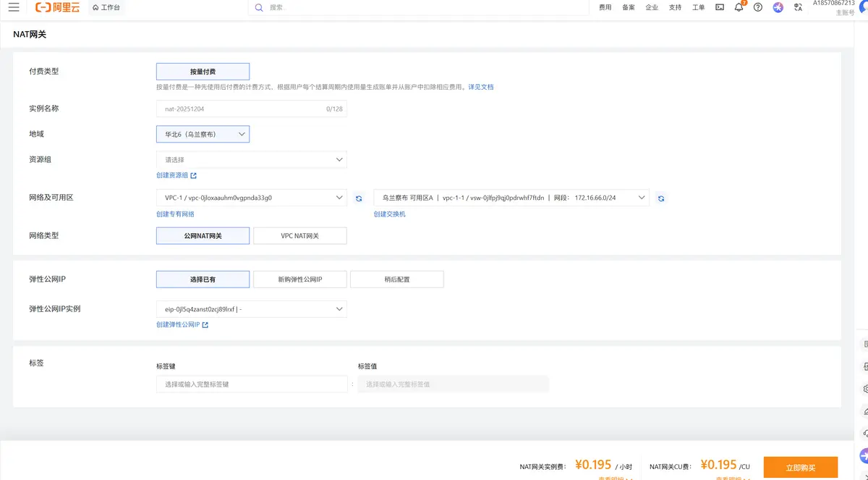Click the 0/128 character counter
Screen dimensions: 868x480
(x=334, y=109)
